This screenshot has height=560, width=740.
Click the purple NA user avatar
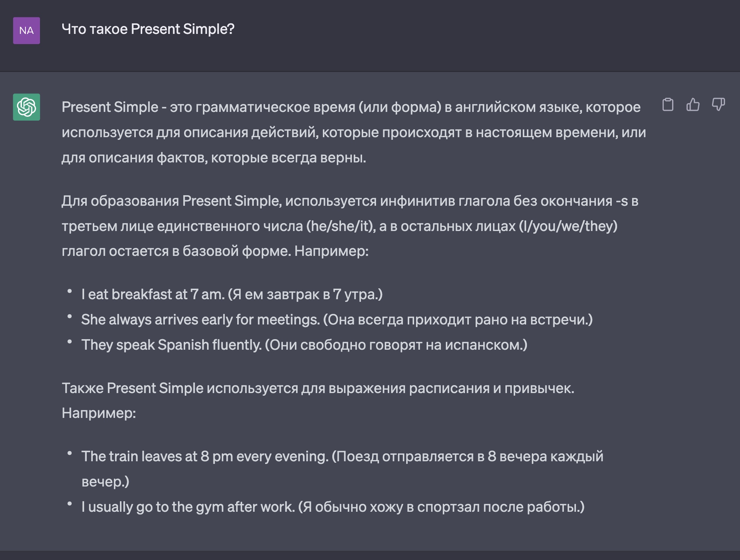(26, 31)
